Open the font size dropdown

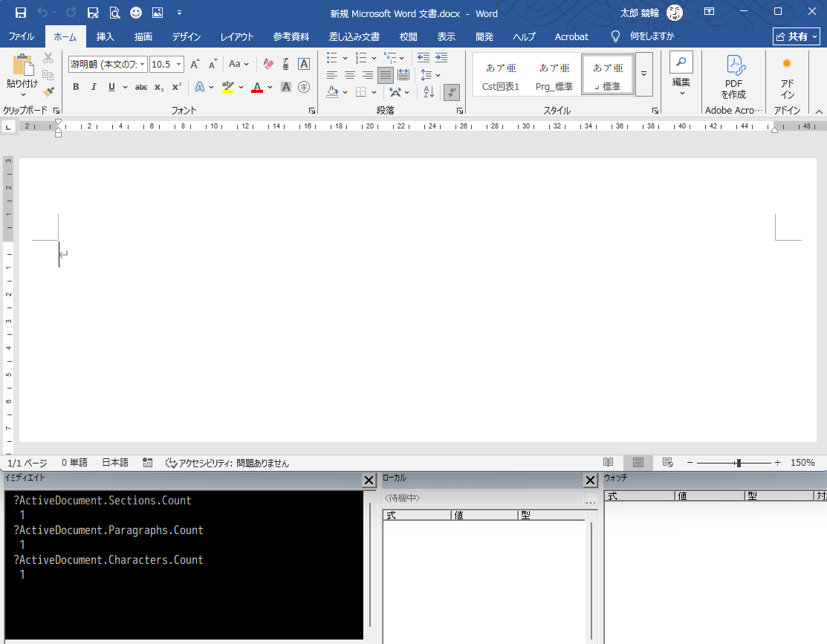click(179, 65)
